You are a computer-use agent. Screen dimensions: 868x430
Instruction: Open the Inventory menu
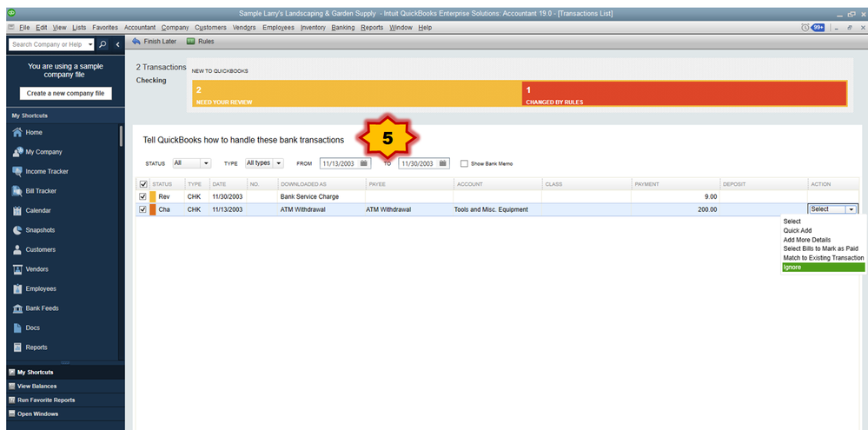313,27
